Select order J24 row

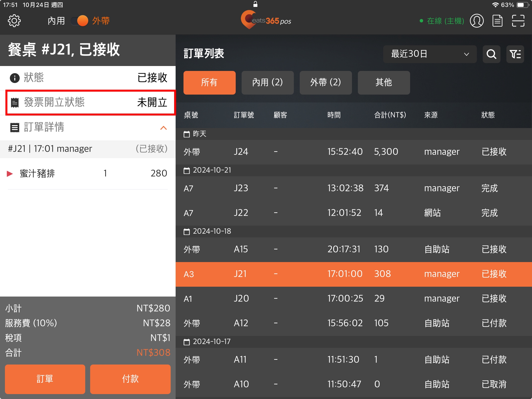[x=354, y=152]
